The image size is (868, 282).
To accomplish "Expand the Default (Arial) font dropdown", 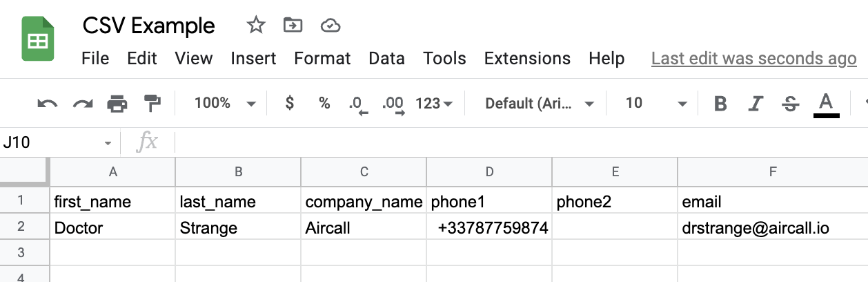I will coord(540,104).
